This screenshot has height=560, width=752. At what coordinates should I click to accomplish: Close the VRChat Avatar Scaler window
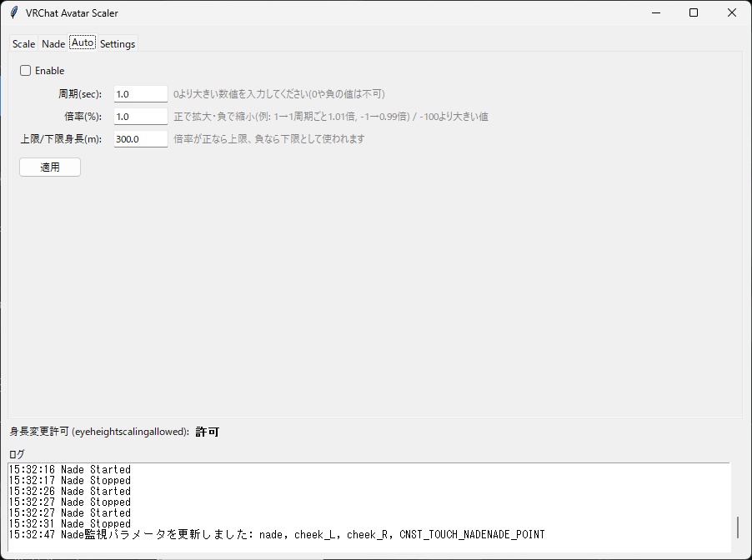click(x=731, y=13)
